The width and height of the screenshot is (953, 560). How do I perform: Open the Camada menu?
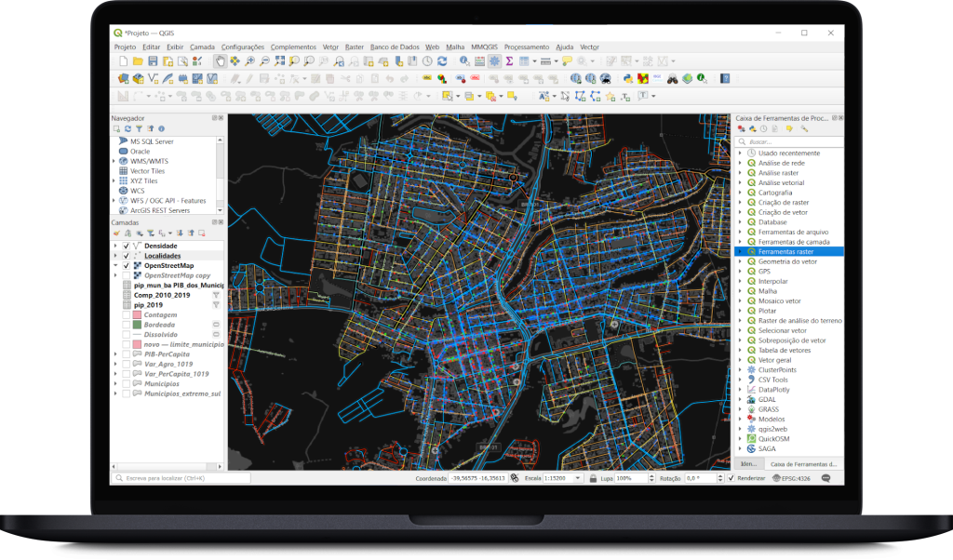pyautogui.click(x=202, y=47)
